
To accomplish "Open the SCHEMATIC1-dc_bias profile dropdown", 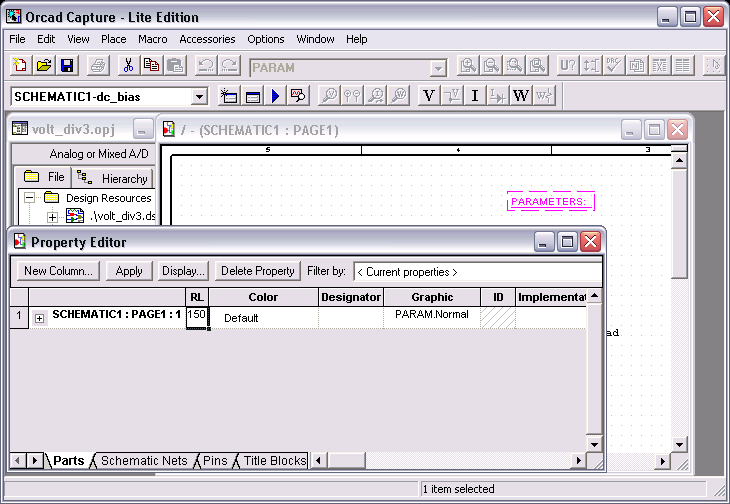I will [x=199, y=97].
